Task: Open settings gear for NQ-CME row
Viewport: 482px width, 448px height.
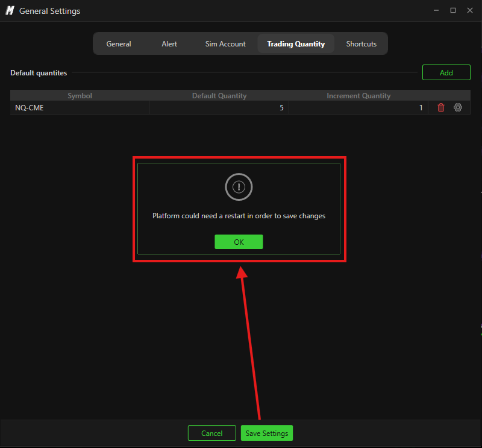Action: (458, 107)
